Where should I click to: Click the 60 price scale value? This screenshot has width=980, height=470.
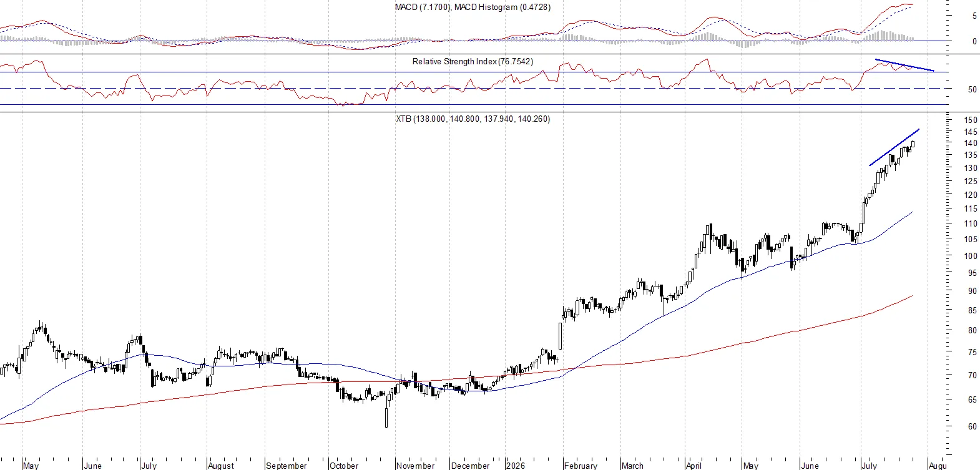coord(973,426)
